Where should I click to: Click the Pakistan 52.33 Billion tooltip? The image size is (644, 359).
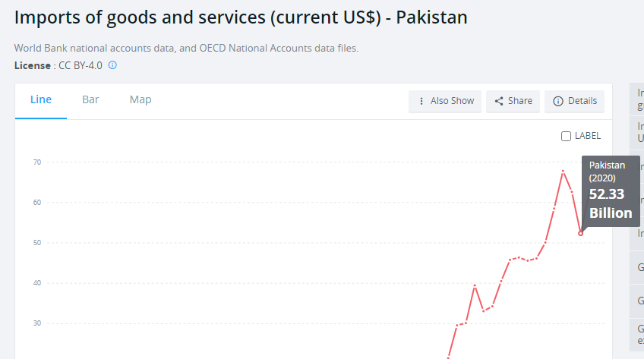611,191
